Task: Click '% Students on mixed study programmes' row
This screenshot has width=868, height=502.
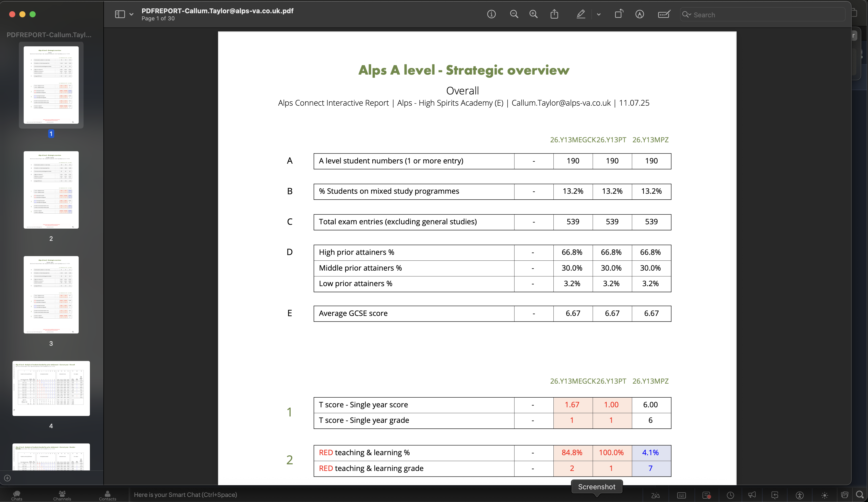Action: click(x=492, y=191)
